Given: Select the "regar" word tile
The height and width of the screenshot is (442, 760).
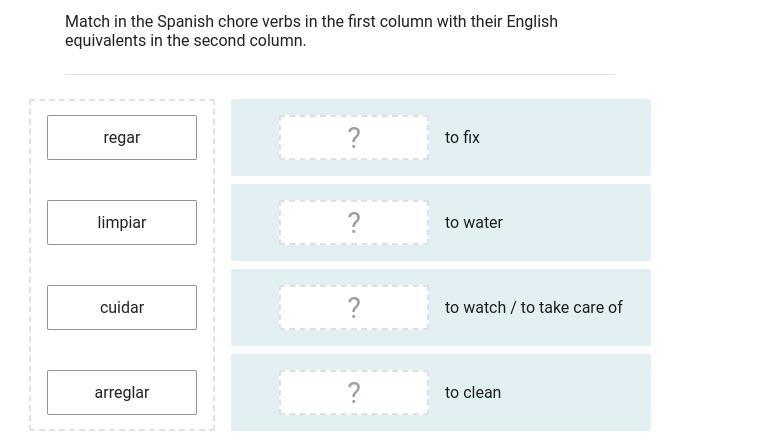Looking at the screenshot, I should pyautogui.click(x=122, y=137).
